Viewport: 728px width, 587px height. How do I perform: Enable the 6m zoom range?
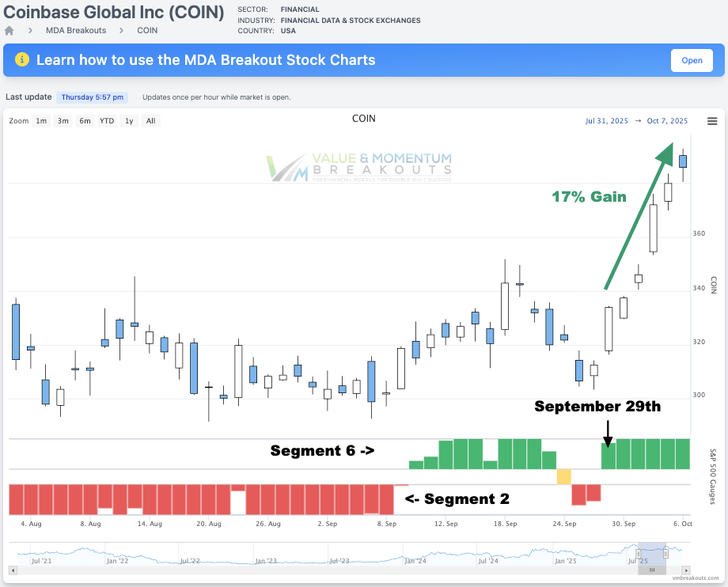coord(84,121)
